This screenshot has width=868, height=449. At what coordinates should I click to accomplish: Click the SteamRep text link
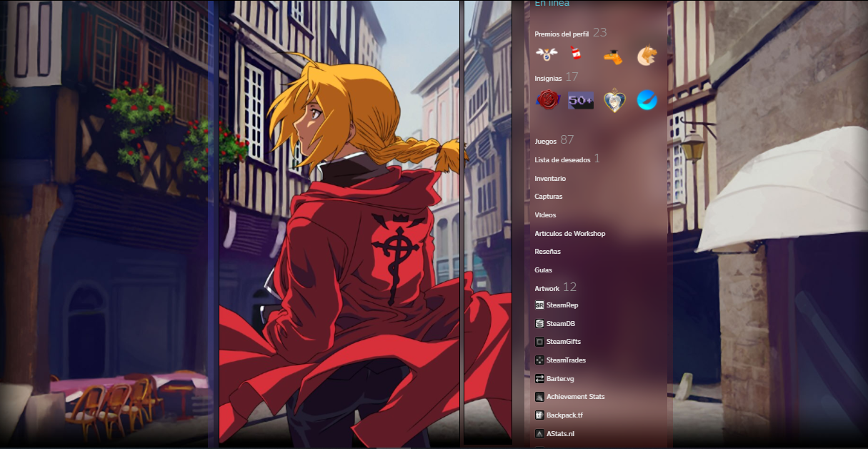click(x=562, y=305)
